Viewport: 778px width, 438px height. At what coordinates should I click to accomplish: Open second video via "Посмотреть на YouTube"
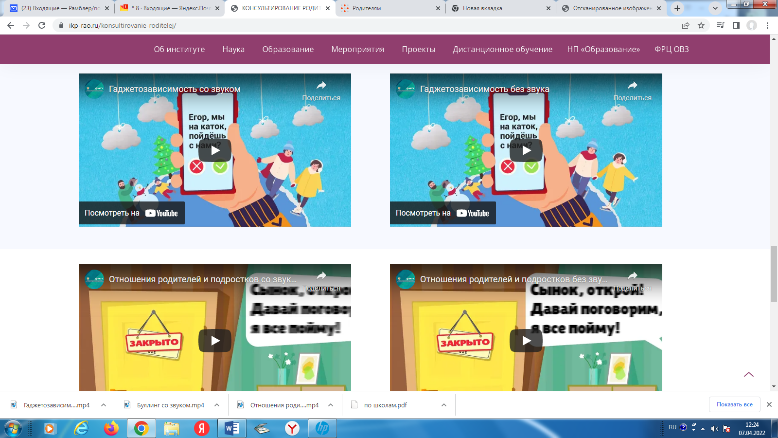point(443,213)
